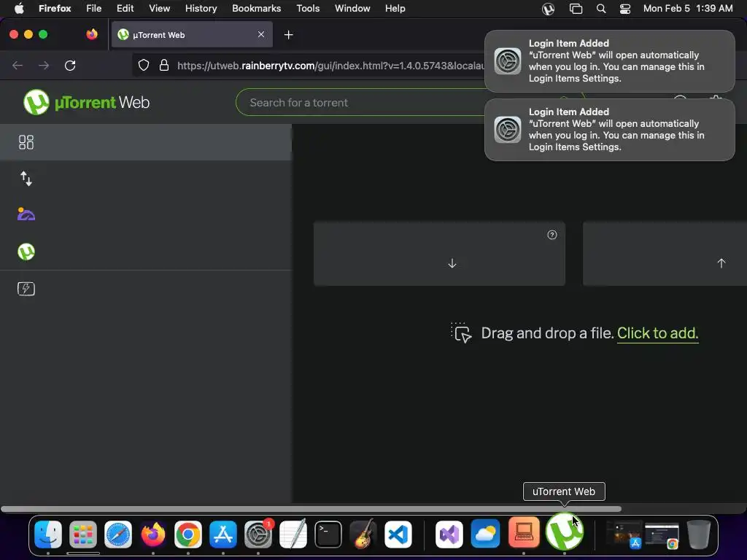Screen dimensions: 747x560
Task: Click the site padlock icon
Action: pos(164,65)
